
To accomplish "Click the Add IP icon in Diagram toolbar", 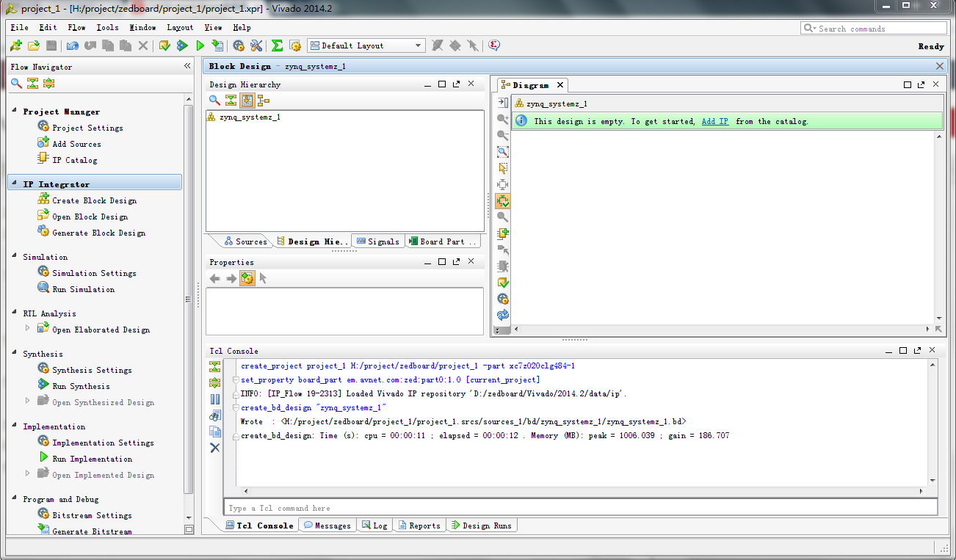I will click(503, 233).
